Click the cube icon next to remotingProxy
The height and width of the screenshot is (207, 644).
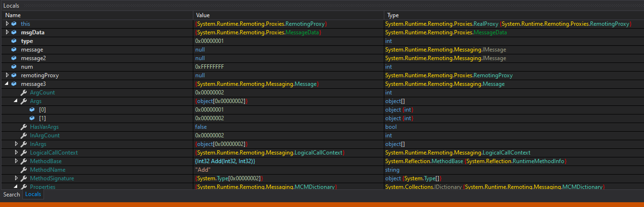(14, 75)
